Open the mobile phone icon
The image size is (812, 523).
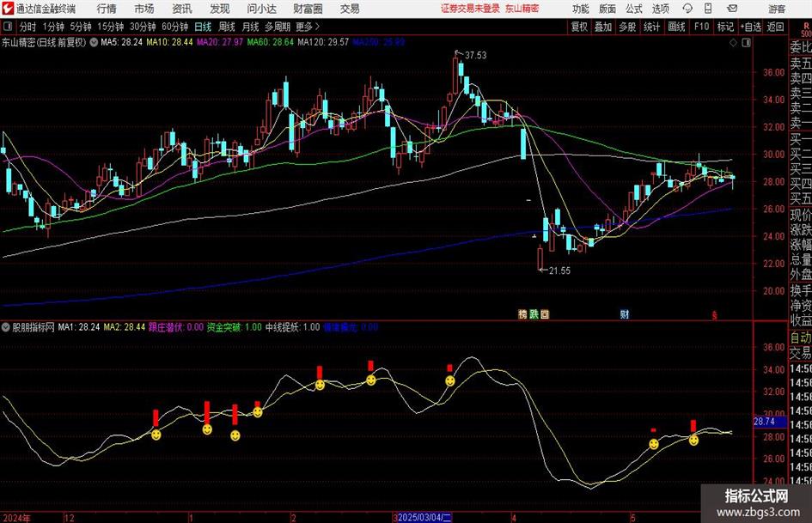point(708,9)
